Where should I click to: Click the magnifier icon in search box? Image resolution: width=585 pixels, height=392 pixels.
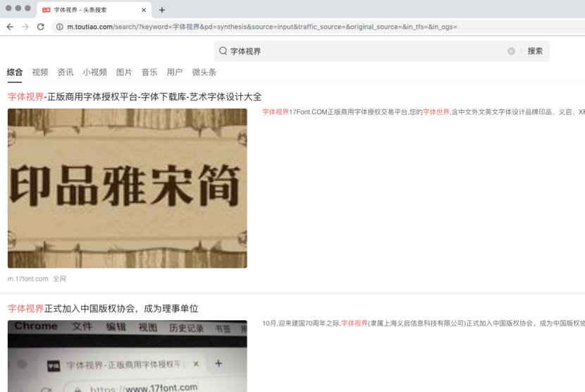(223, 51)
